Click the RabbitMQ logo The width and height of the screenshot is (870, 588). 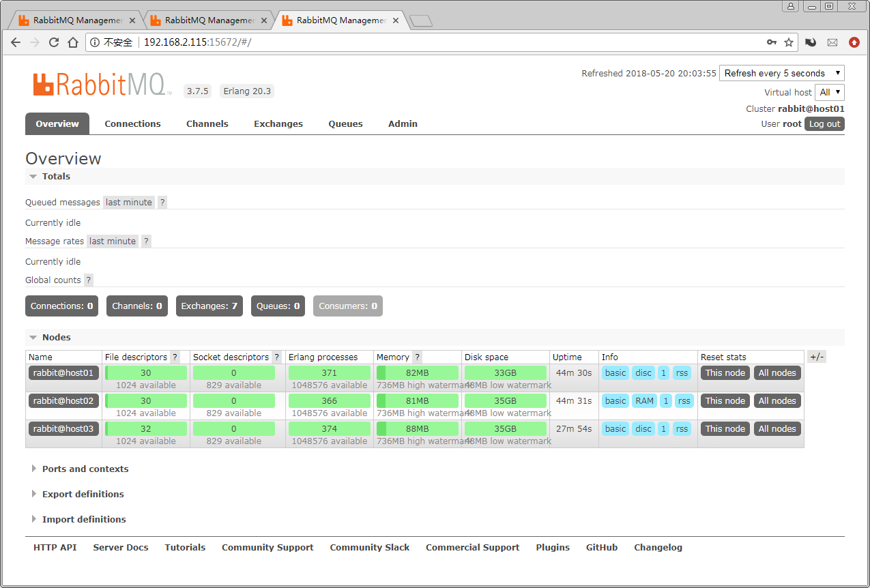[x=102, y=85]
